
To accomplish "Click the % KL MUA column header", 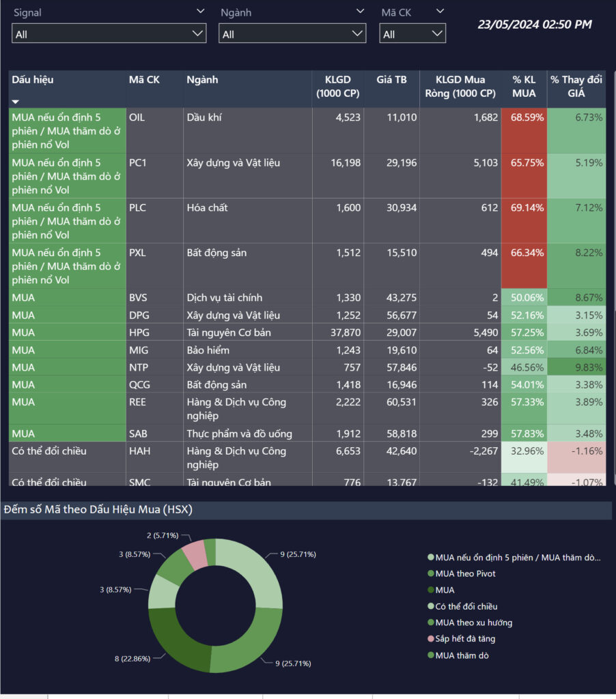I will (x=524, y=87).
